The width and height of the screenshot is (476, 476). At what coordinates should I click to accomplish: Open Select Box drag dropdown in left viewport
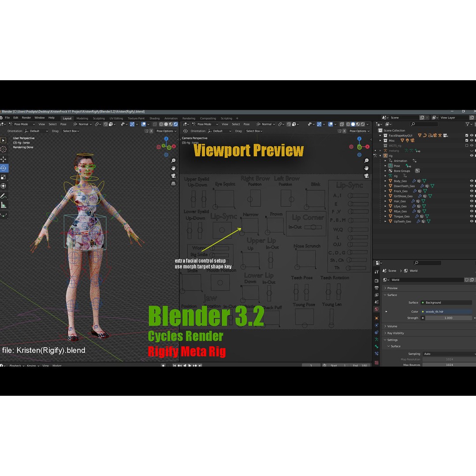tap(71, 131)
